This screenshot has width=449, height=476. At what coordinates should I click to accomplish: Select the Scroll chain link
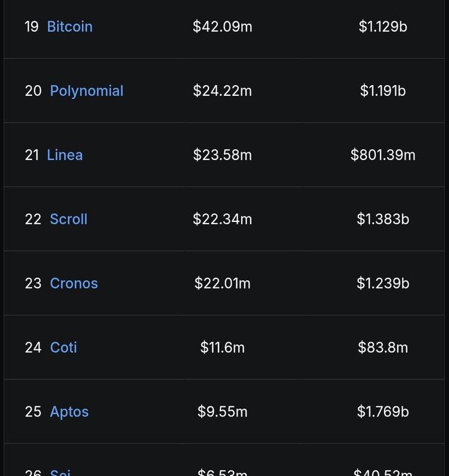point(68,219)
